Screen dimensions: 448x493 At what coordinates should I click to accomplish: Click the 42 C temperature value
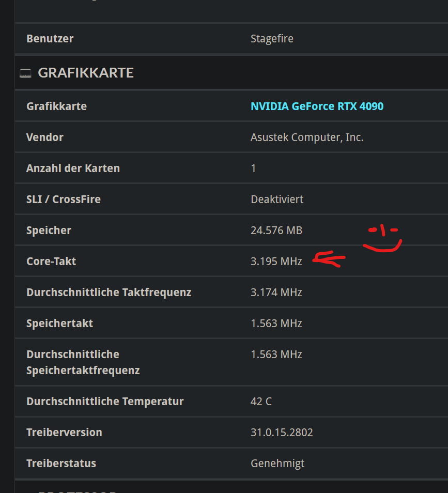261,402
